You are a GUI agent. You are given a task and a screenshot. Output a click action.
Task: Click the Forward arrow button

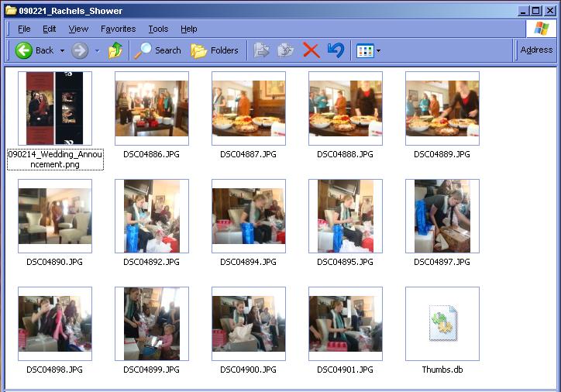click(80, 50)
